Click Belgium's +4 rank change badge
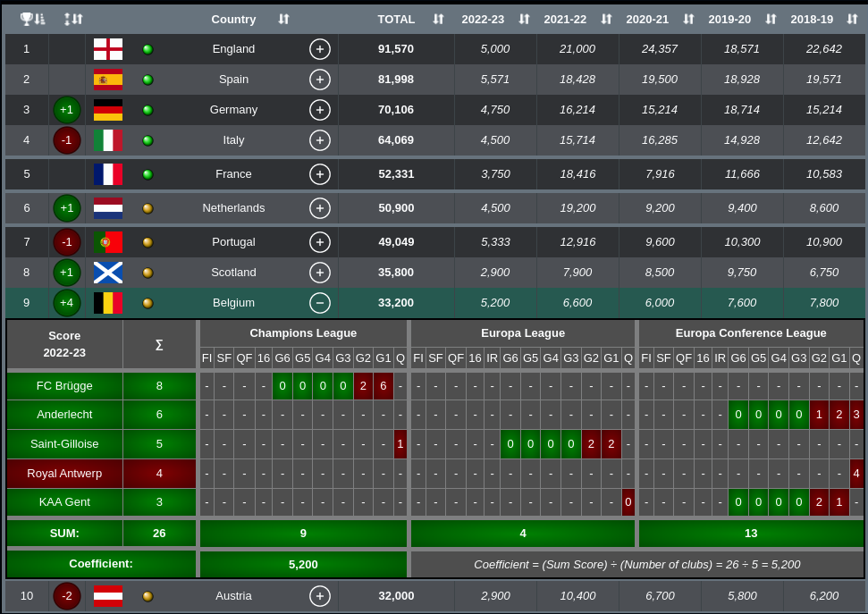The width and height of the screenshot is (868, 614). pyautogui.click(x=67, y=303)
